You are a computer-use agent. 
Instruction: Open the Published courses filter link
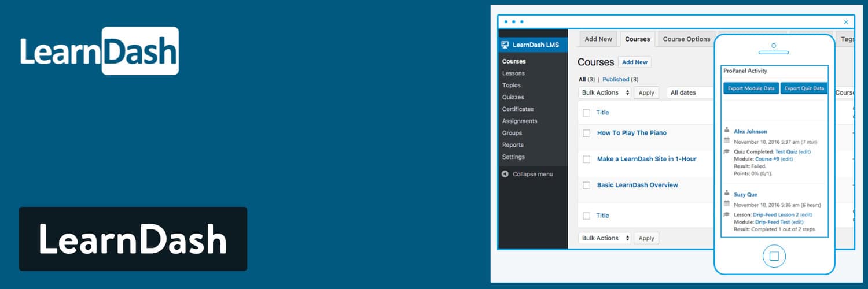[x=616, y=80]
